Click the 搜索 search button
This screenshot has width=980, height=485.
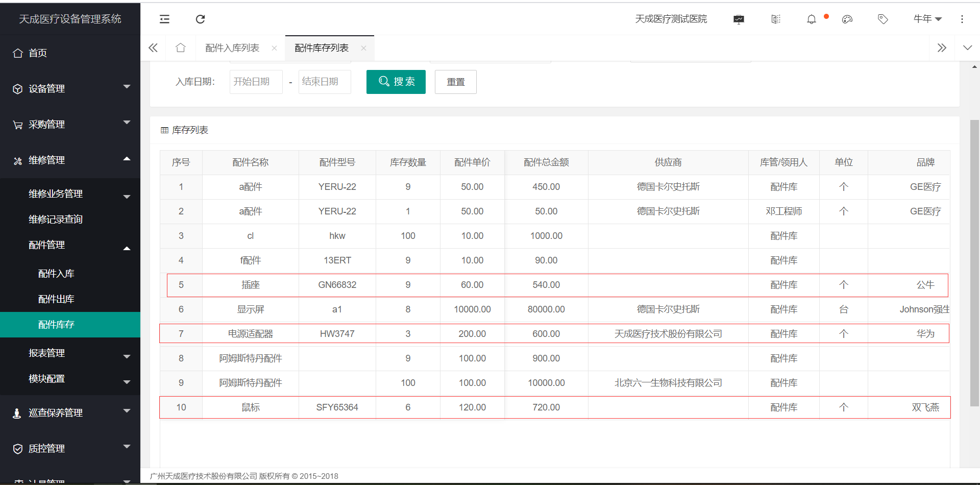click(396, 82)
